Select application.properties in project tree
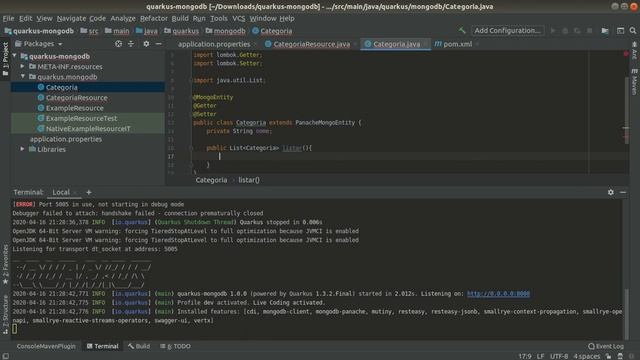This screenshot has height=360, width=640. pyautogui.click(x=66, y=139)
